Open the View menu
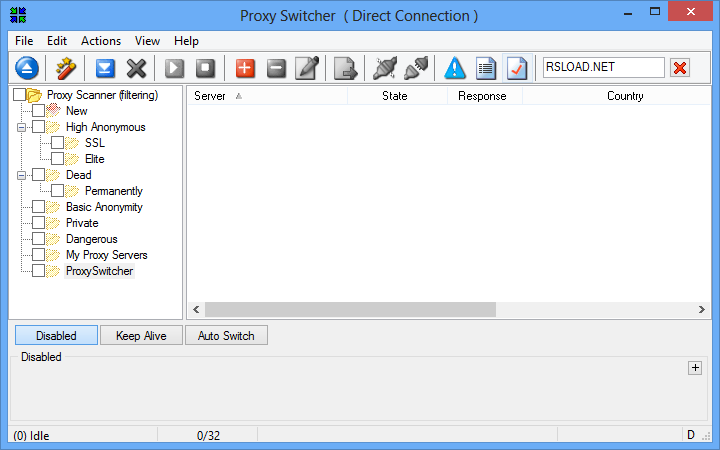This screenshot has height=450, width=720. 147,41
